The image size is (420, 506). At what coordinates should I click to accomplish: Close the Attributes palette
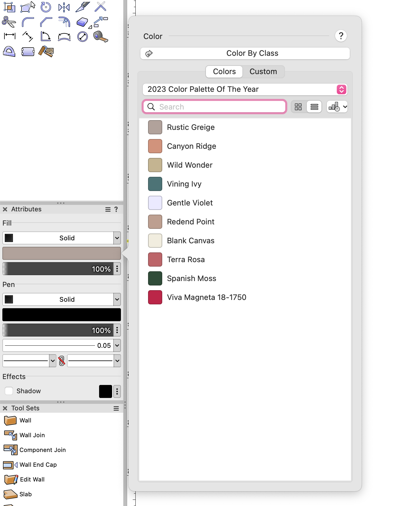5,209
